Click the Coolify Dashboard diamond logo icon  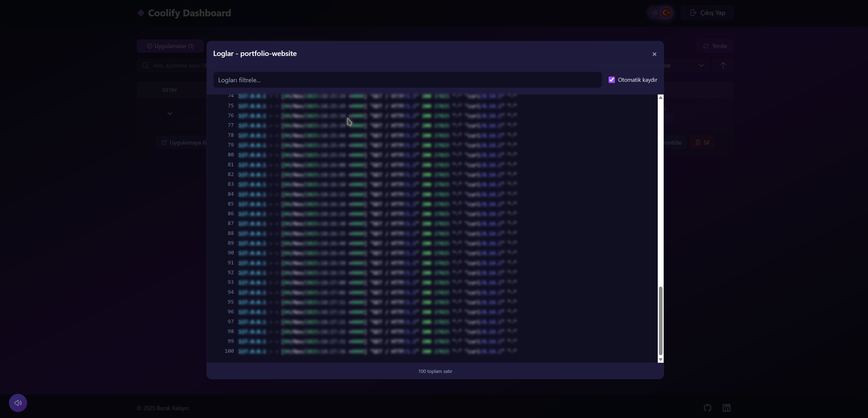[x=141, y=13]
